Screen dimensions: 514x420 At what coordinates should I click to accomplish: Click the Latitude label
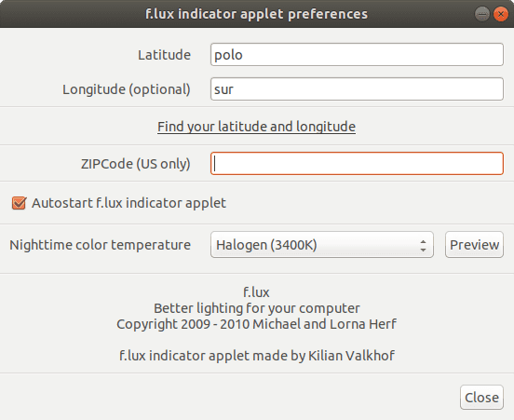click(164, 55)
